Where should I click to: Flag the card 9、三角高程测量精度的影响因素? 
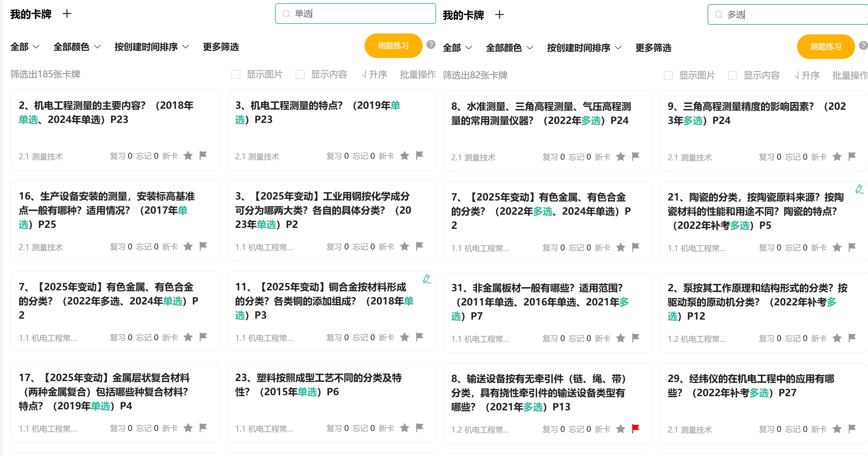pyautogui.click(x=852, y=156)
